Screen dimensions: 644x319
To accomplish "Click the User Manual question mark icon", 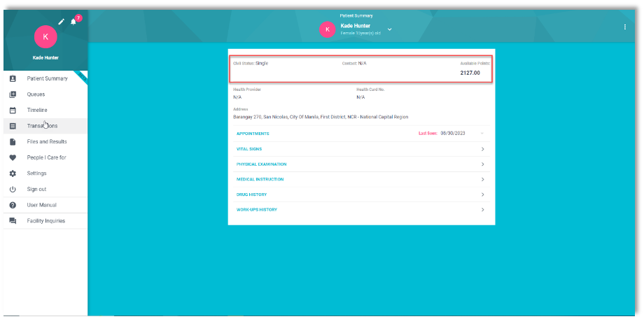I will 13,205.
